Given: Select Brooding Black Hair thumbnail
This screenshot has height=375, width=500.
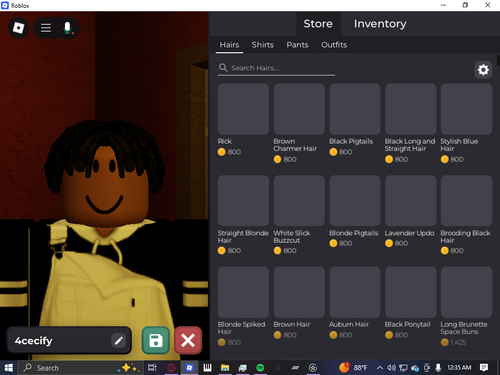Looking at the screenshot, I should pos(466,201).
